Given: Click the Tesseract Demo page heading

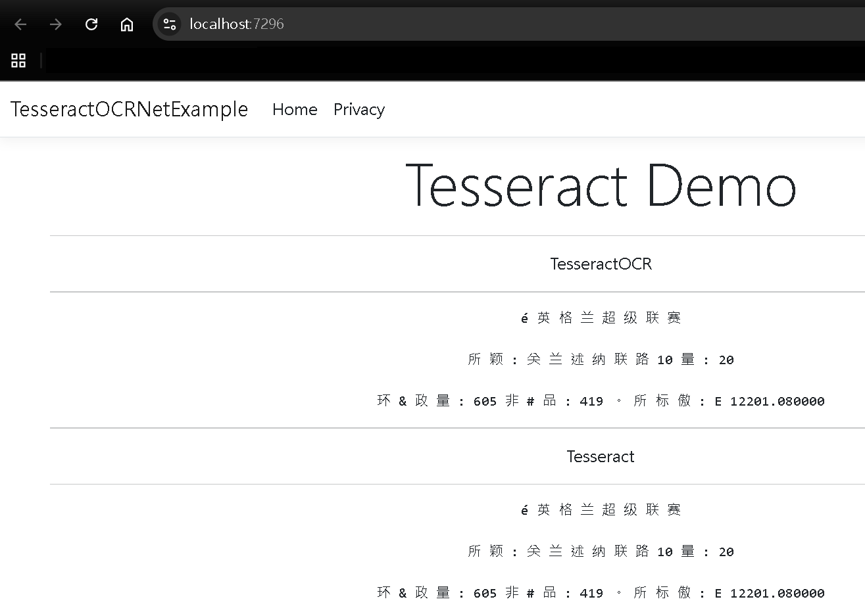Looking at the screenshot, I should (x=600, y=186).
